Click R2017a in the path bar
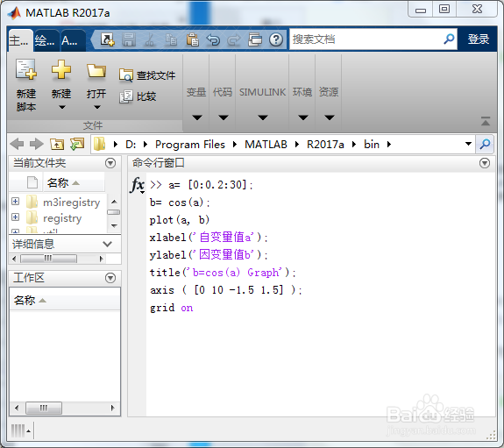The height and width of the screenshot is (448, 504). click(325, 144)
